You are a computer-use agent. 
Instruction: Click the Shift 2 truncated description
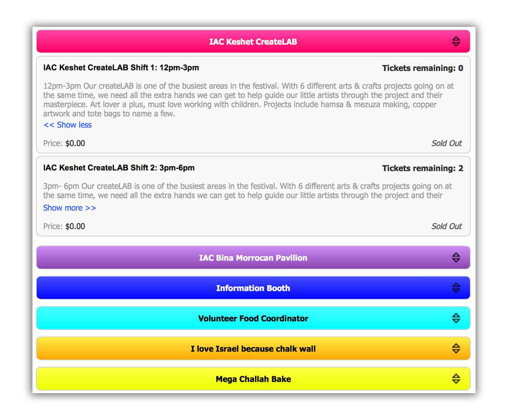(247, 191)
